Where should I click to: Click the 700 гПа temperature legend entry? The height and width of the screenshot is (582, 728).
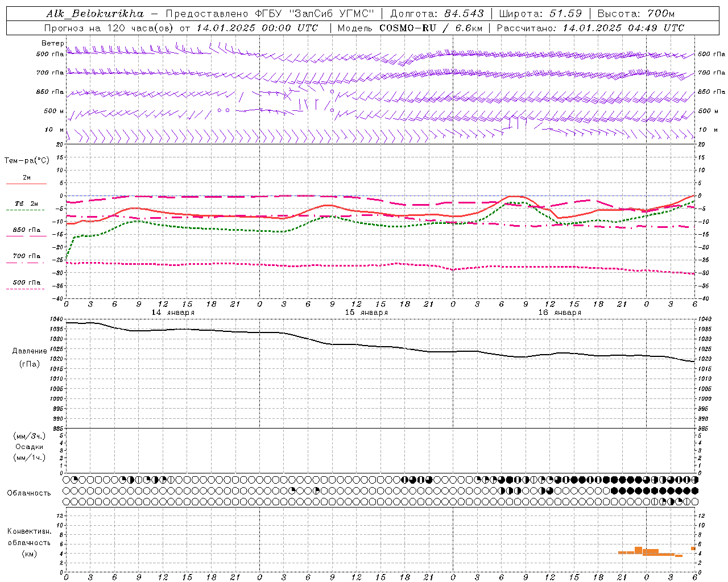(x=27, y=256)
